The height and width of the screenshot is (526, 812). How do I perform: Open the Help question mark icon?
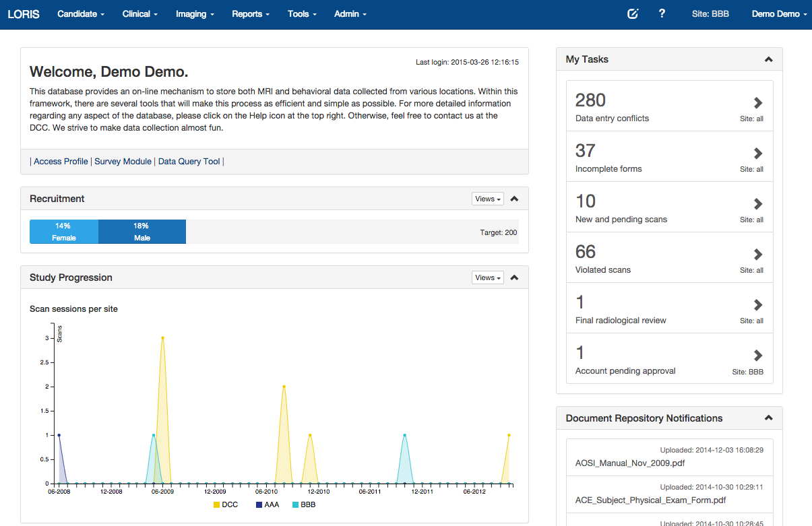tap(662, 13)
